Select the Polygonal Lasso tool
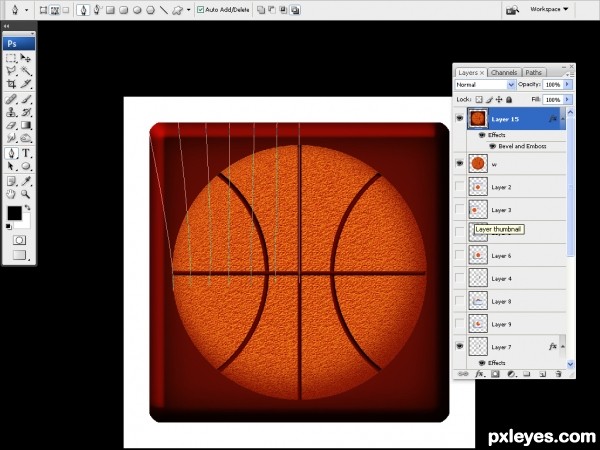This screenshot has height=450, width=600. (x=11, y=71)
